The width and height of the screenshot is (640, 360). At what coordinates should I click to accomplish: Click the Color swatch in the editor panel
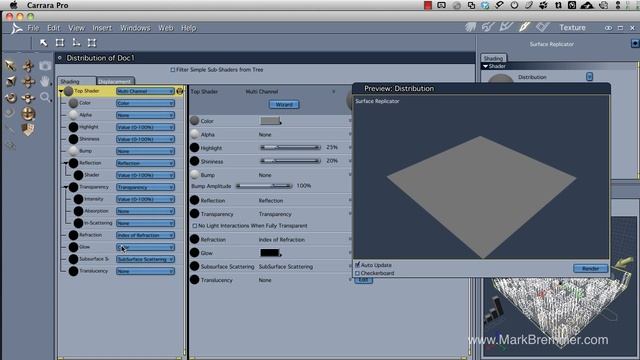click(270, 120)
